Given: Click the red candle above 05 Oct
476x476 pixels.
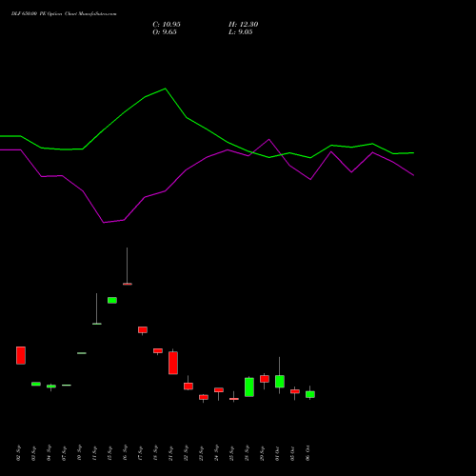Looking at the screenshot, I should 295,391.
